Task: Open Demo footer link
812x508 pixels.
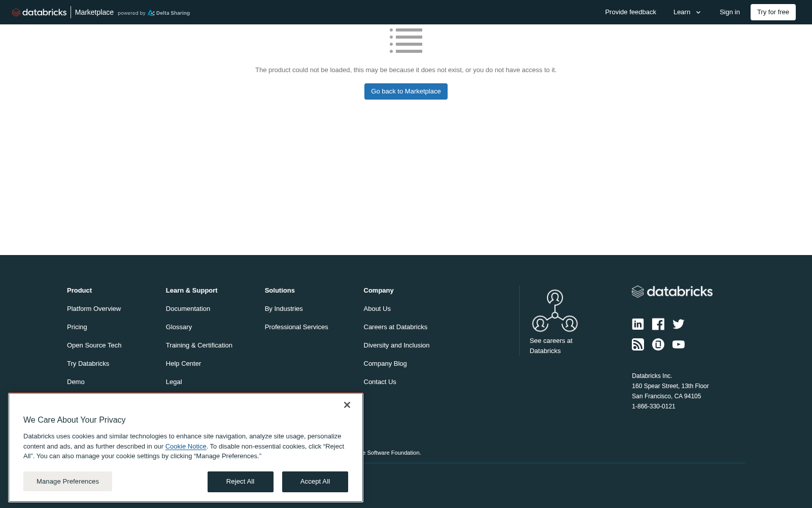Action: pyautogui.click(x=76, y=382)
